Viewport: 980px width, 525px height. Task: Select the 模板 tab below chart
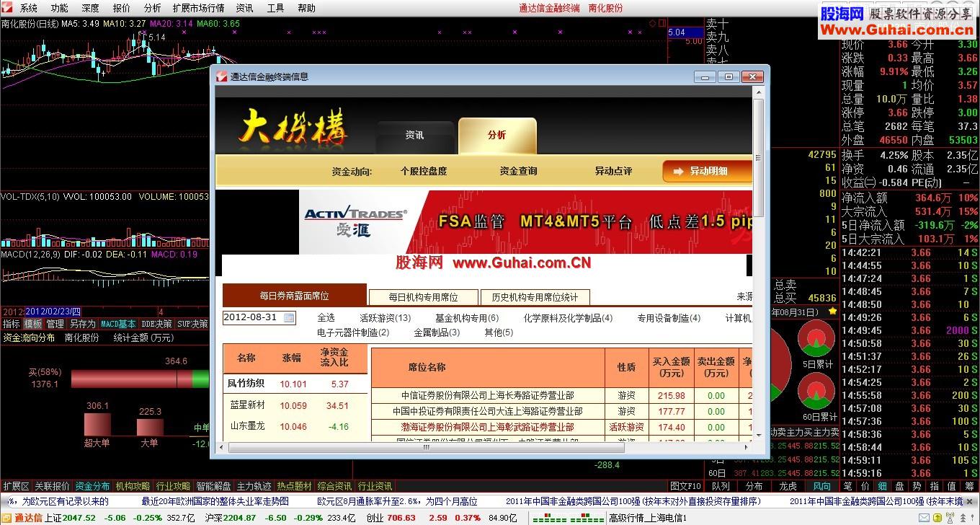click(x=33, y=325)
